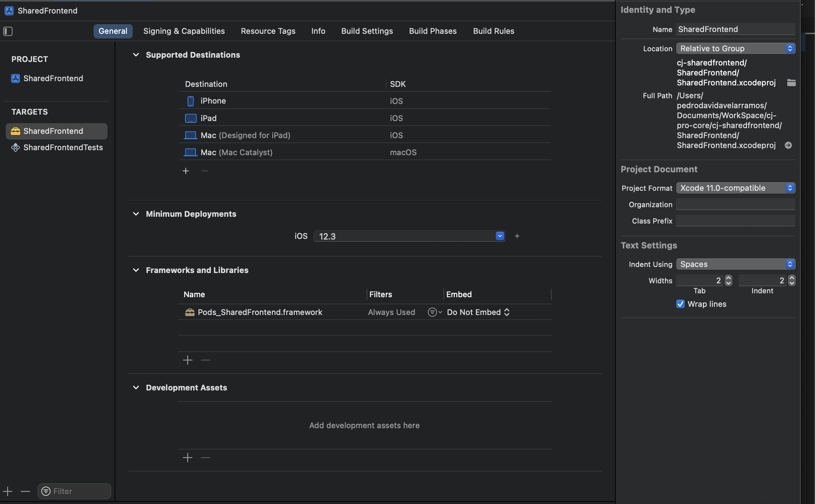
Task: Collapse the Supported Destinations section
Action: tap(136, 55)
